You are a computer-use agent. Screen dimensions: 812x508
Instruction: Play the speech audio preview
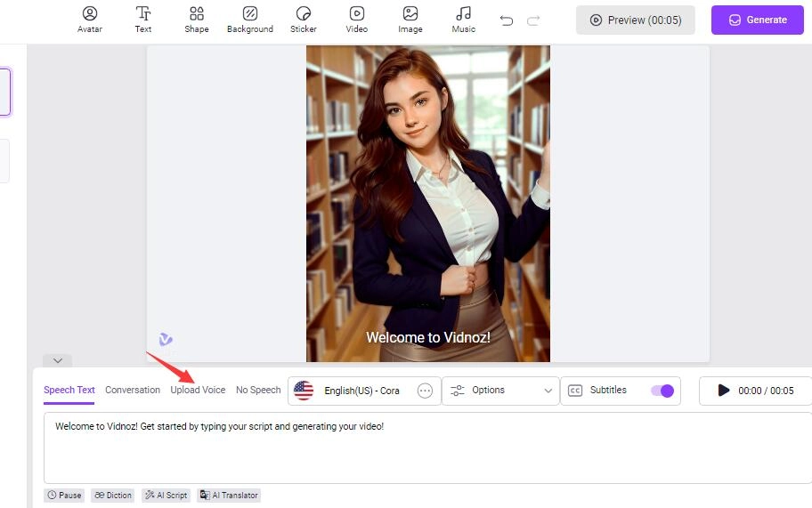pyautogui.click(x=724, y=391)
